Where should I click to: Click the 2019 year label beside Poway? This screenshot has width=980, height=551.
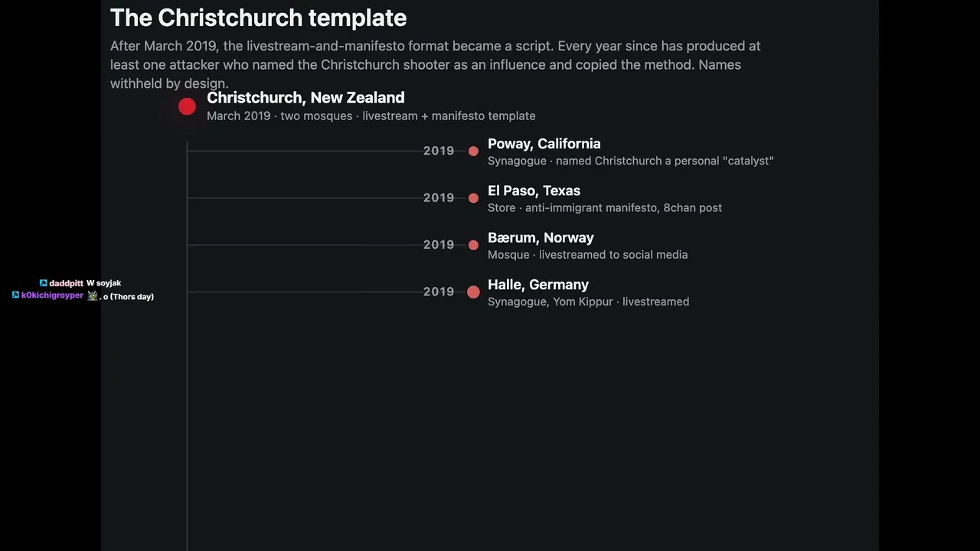439,151
